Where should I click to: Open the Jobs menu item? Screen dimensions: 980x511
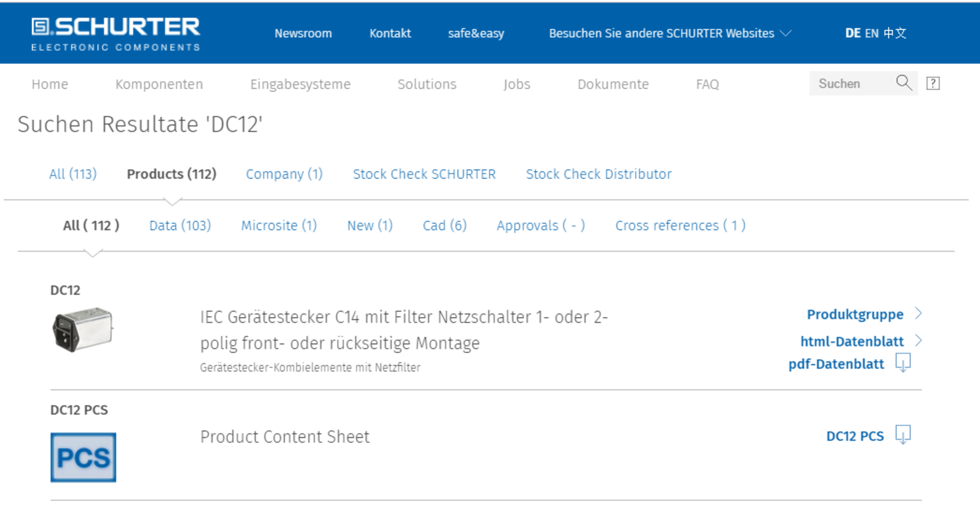tap(517, 84)
